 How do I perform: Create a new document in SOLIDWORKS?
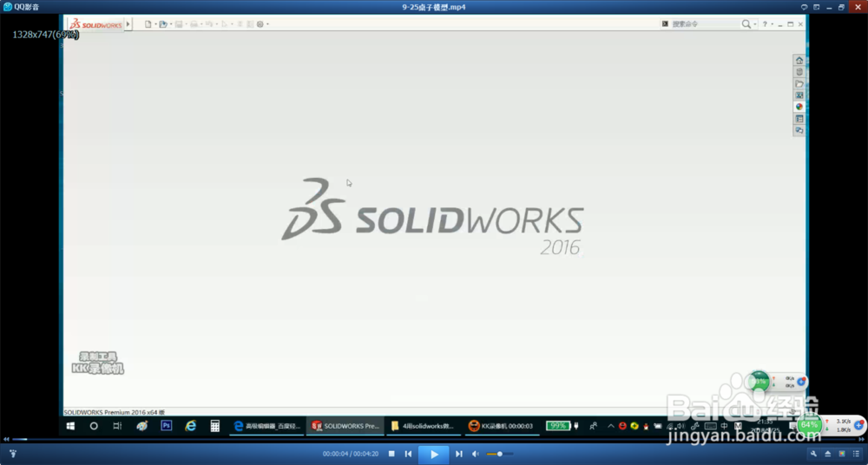pos(148,24)
